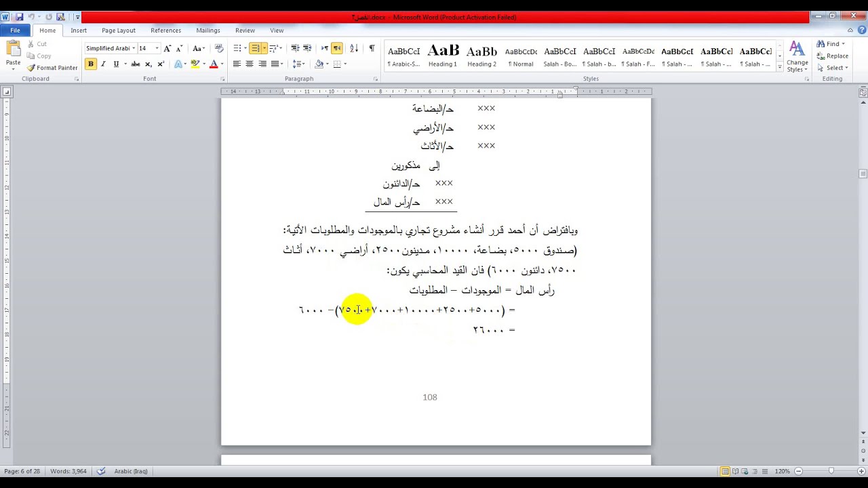The height and width of the screenshot is (488, 868).
Task: Toggle Underline formatting
Action: pyautogui.click(x=116, y=64)
